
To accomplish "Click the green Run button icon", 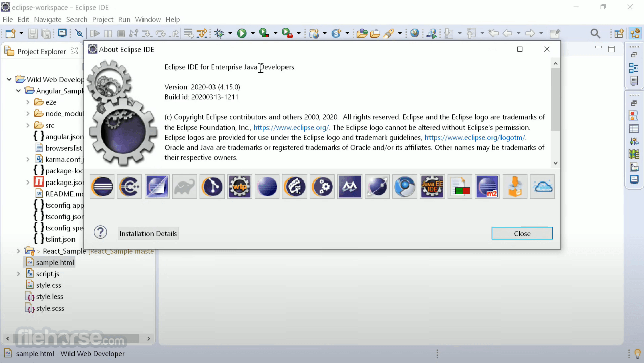I will pos(242,34).
